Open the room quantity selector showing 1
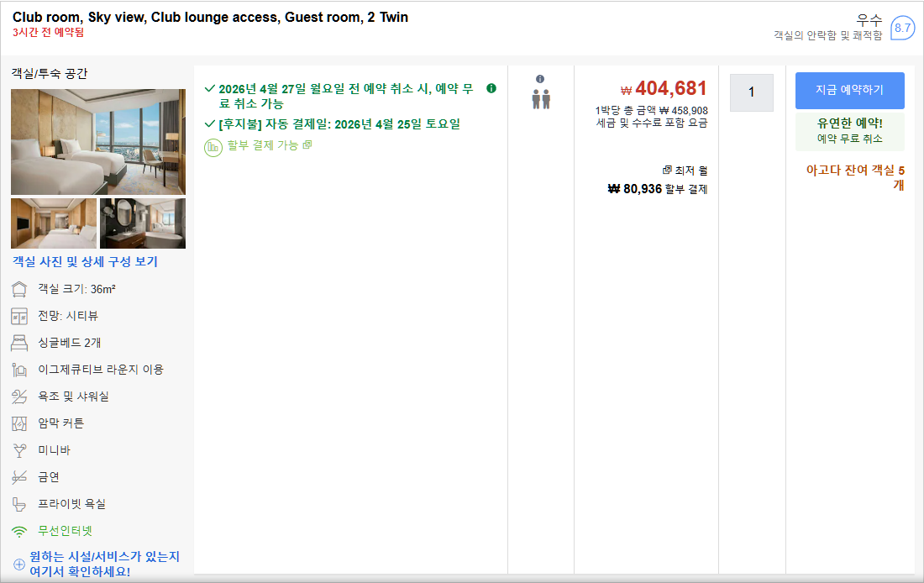This screenshot has width=924, height=583. pos(751,92)
